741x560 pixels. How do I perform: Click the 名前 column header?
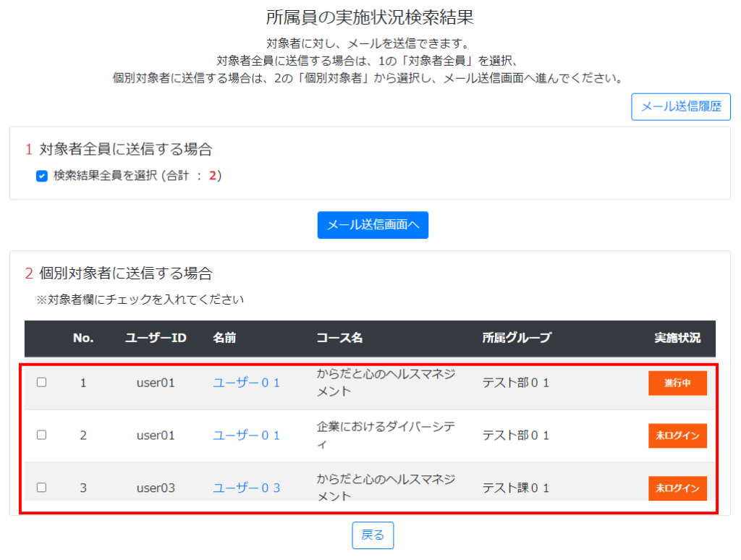click(224, 338)
